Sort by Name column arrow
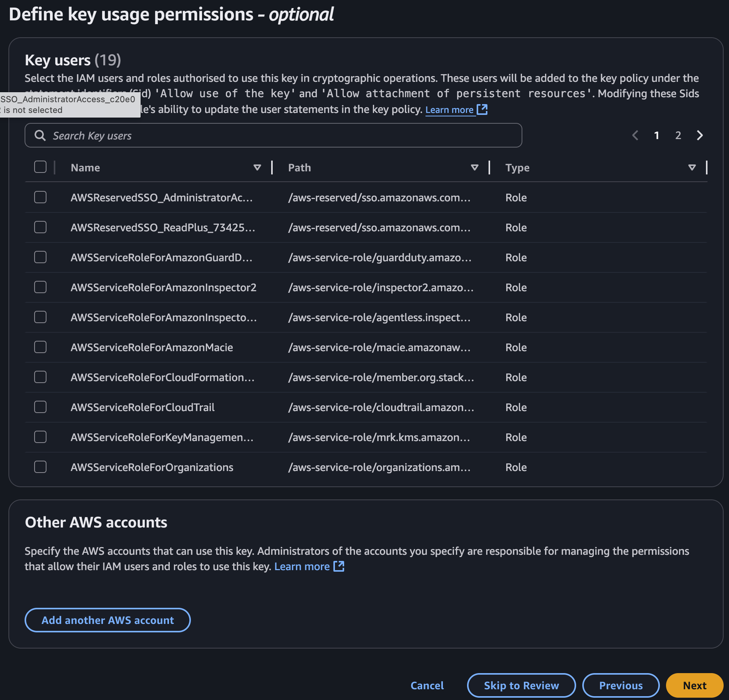 pyautogui.click(x=257, y=168)
